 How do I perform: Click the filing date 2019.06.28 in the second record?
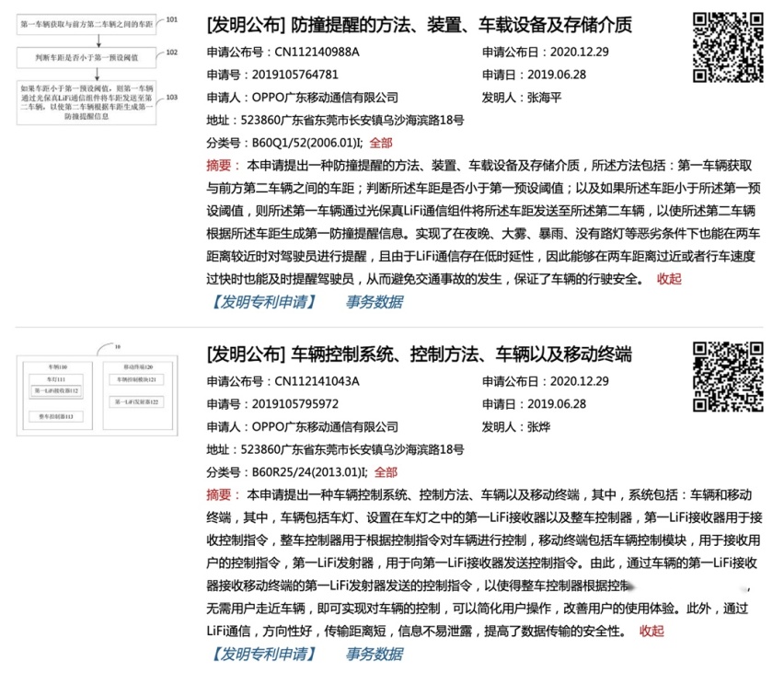557,404
